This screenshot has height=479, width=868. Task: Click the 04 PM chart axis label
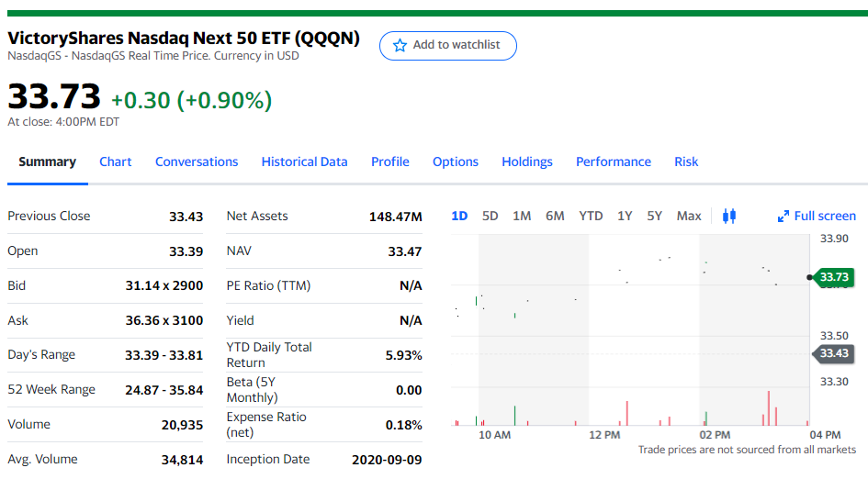click(825, 435)
